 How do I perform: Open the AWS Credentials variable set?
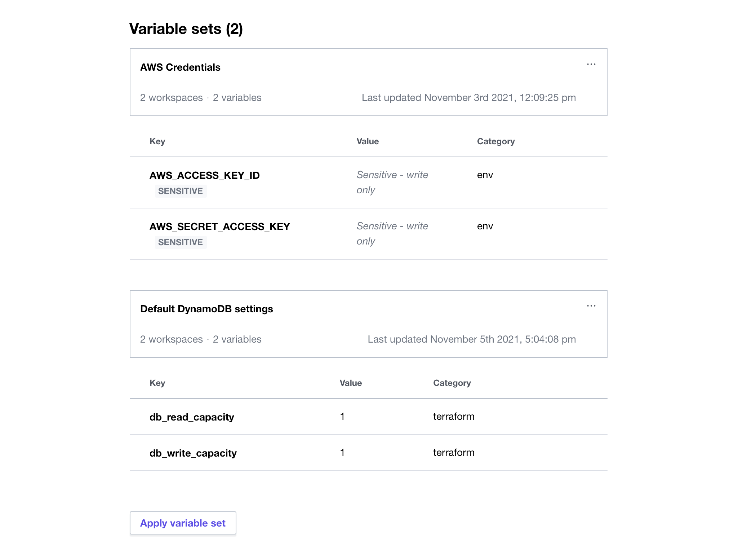tap(180, 67)
